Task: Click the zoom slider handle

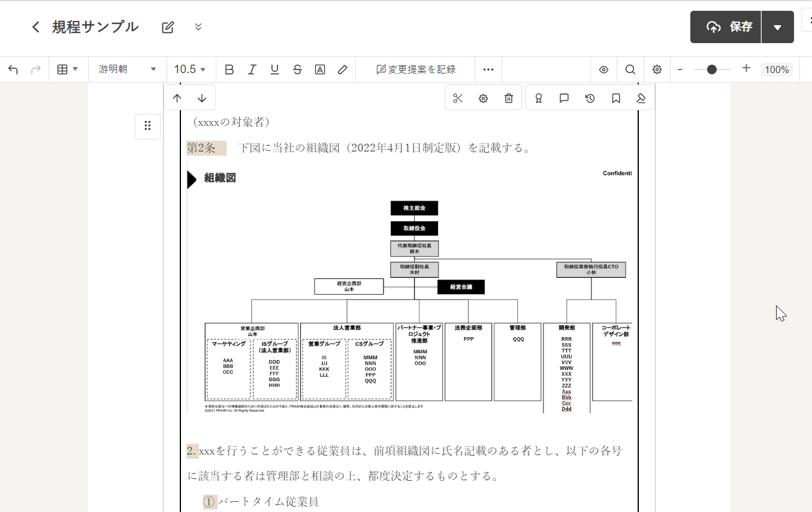Action: click(711, 69)
